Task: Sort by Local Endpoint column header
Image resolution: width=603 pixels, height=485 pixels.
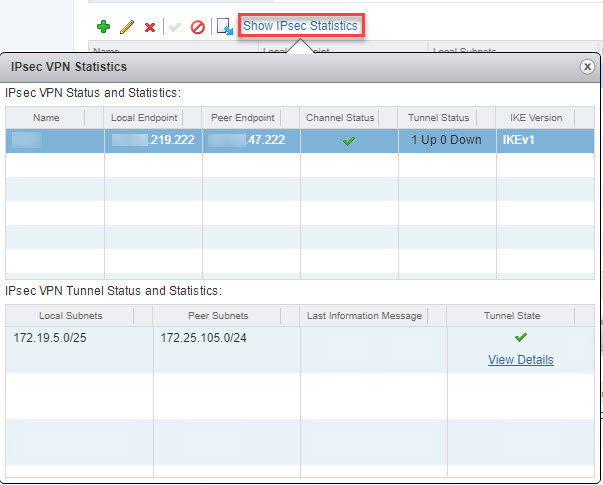Action: click(153, 117)
